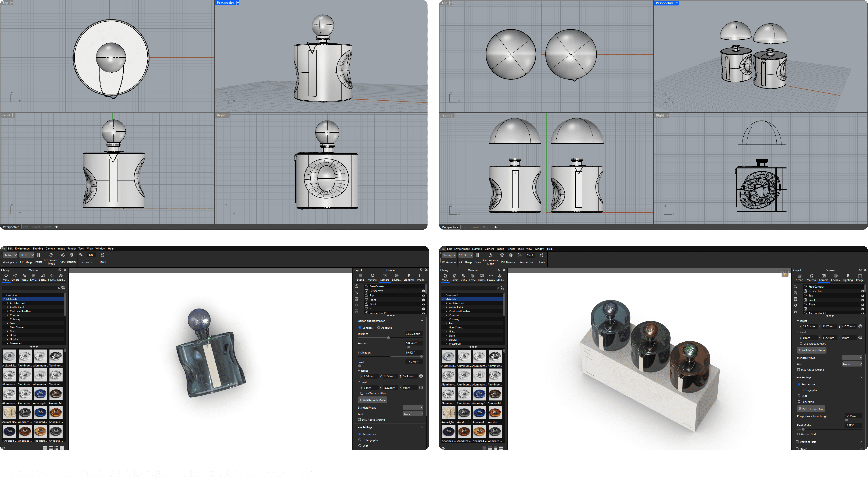Click Walkthrough Mode button in left KeyShot panel
The image size is (868, 490).
[x=373, y=400]
